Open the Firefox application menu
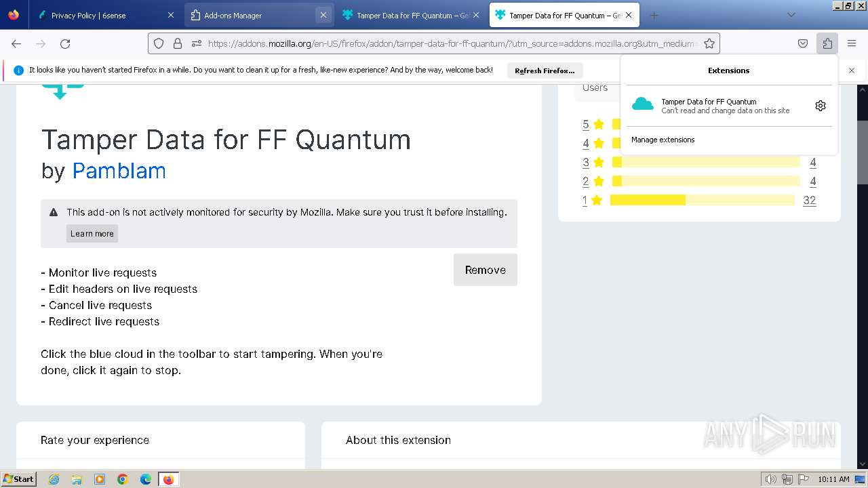Image resolution: width=868 pixels, height=488 pixels. click(852, 43)
